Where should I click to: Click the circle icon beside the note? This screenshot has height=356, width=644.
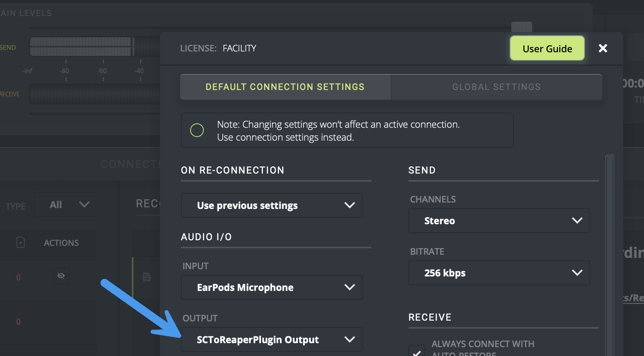[197, 130]
